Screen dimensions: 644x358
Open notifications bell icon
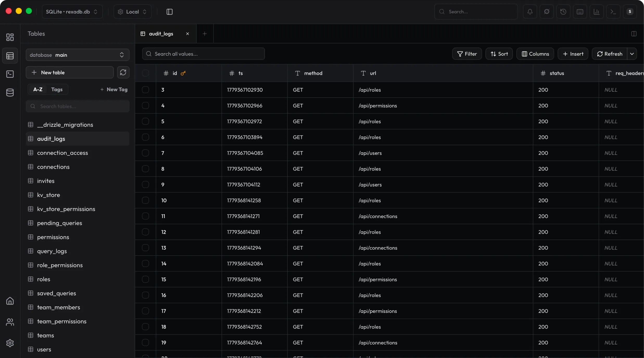tap(530, 12)
